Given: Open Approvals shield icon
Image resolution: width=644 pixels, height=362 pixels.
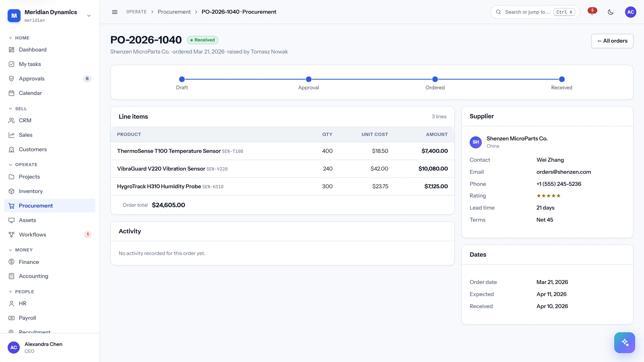Looking at the screenshot, I should [x=11, y=79].
